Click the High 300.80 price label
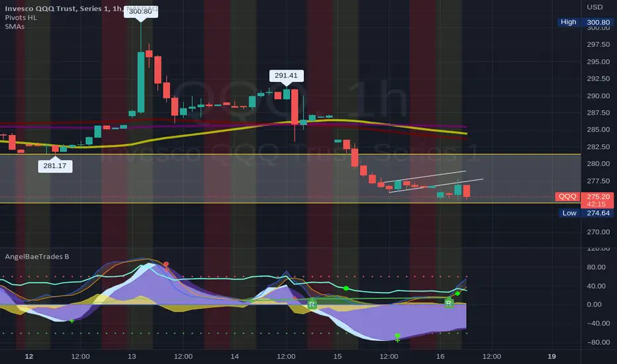The image size is (617, 364). pyautogui.click(x=585, y=22)
